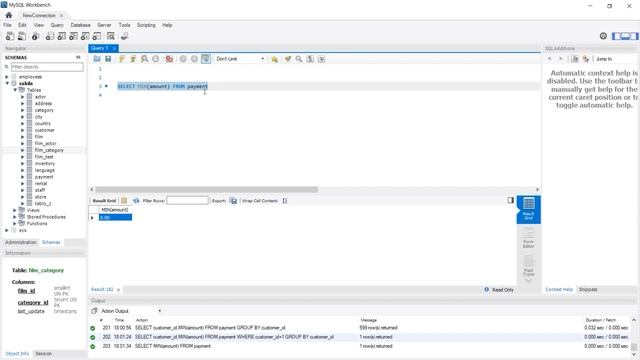This screenshot has width=640, height=360.
Task: Toggle display of invisible characters
Action: (310, 59)
